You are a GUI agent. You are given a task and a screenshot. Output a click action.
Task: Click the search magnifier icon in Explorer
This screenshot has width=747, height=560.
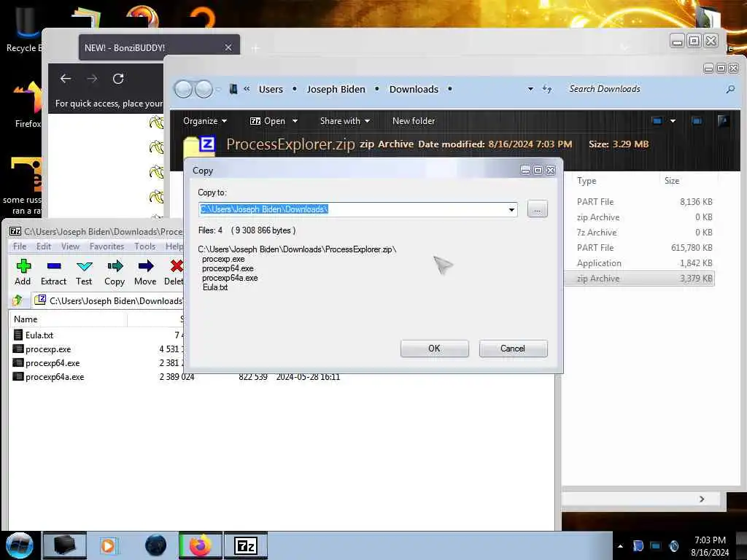click(x=729, y=89)
